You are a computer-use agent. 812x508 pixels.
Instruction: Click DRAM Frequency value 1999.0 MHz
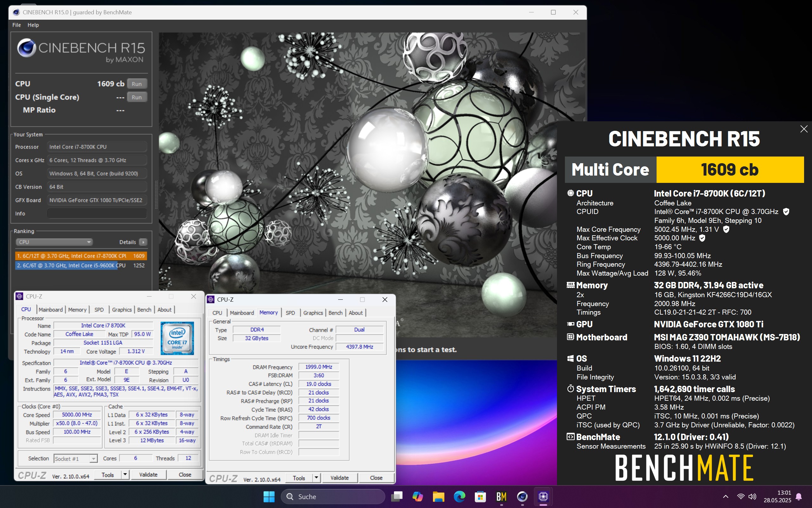click(x=318, y=367)
